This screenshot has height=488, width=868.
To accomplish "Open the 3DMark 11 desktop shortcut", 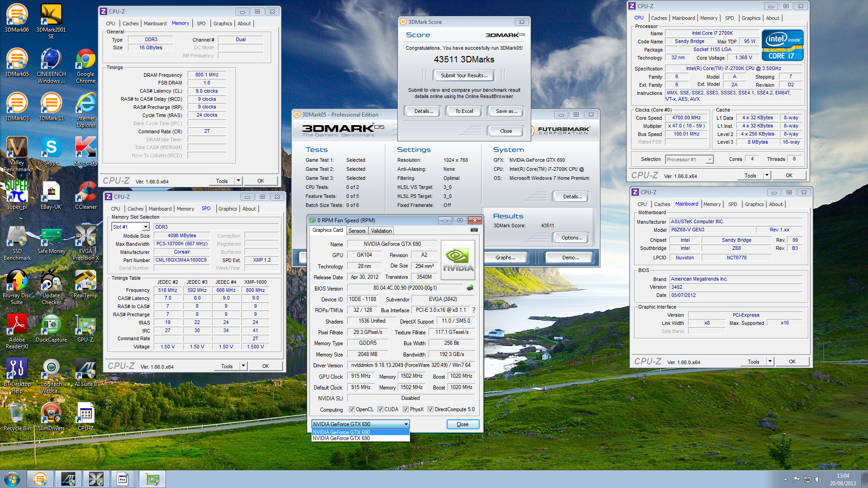I will click(51, 107).
